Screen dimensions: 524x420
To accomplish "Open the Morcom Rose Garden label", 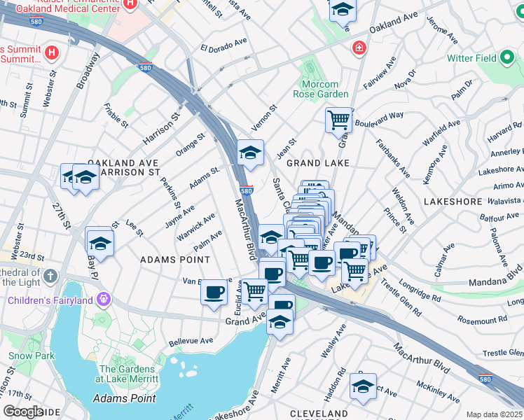I will pyautogui.click(x=320, y=89).
